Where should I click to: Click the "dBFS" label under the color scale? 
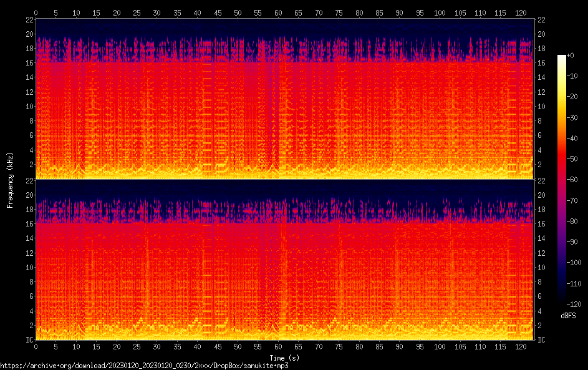568,316
